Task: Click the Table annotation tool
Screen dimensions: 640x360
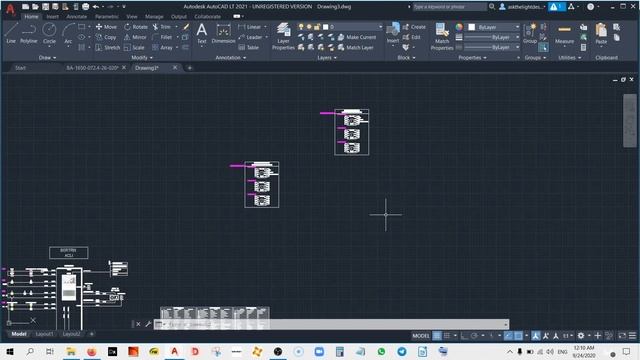Action: 249,48
